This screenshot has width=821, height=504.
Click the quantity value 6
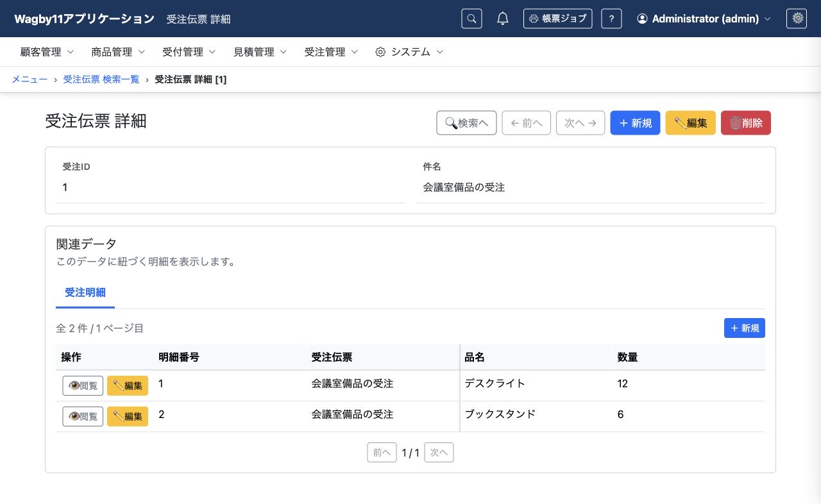(620, 414)
